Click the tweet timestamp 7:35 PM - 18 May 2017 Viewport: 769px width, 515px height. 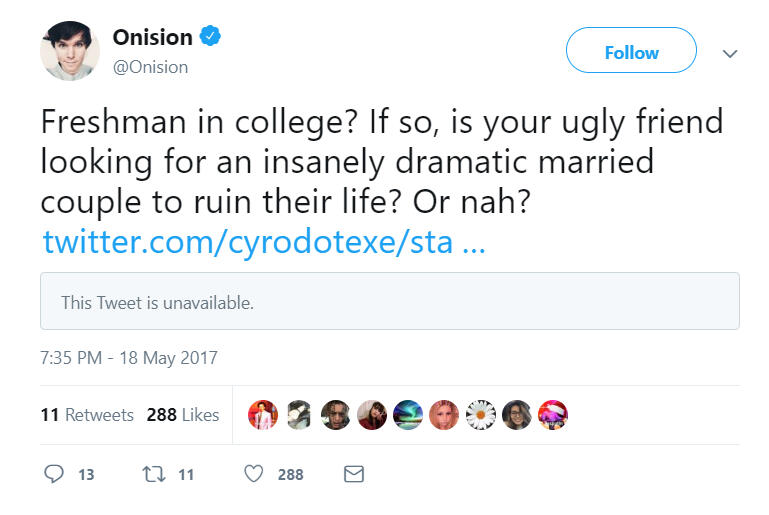click(129, 357)
